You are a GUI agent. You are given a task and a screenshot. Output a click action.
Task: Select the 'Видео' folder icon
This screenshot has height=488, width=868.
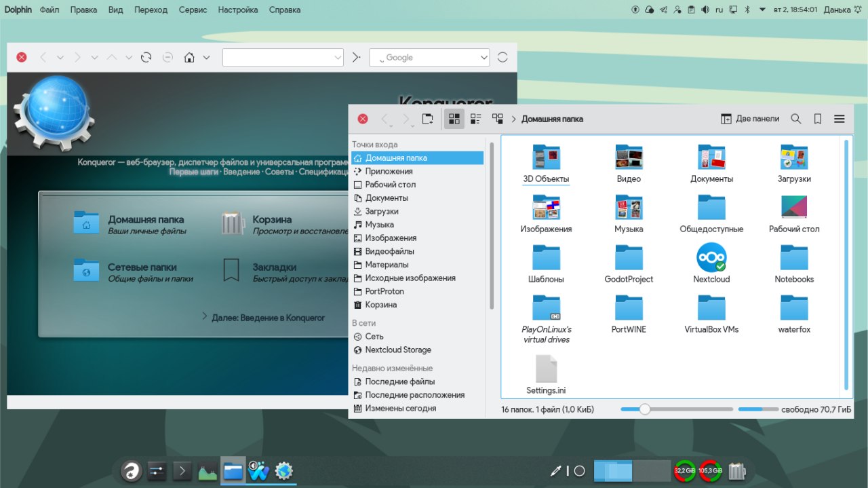[629, 157]
